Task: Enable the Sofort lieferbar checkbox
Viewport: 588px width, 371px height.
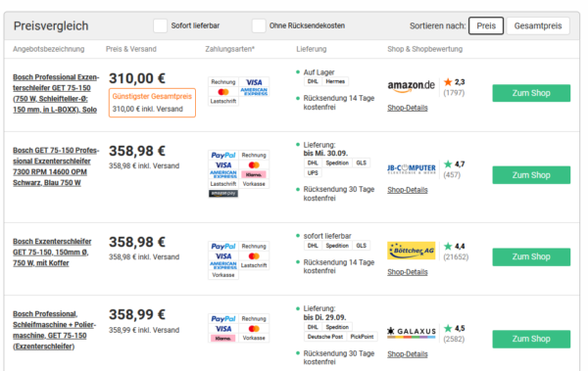Action: coord(160,25)
